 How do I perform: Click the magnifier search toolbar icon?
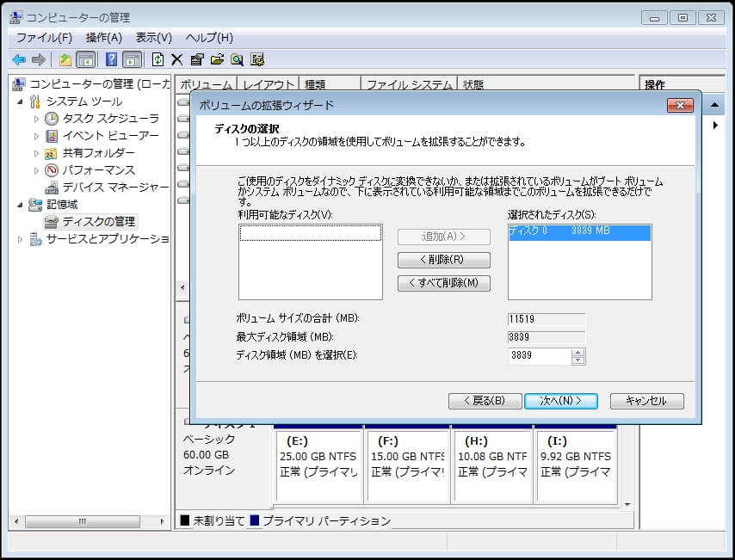coord(237,59)
